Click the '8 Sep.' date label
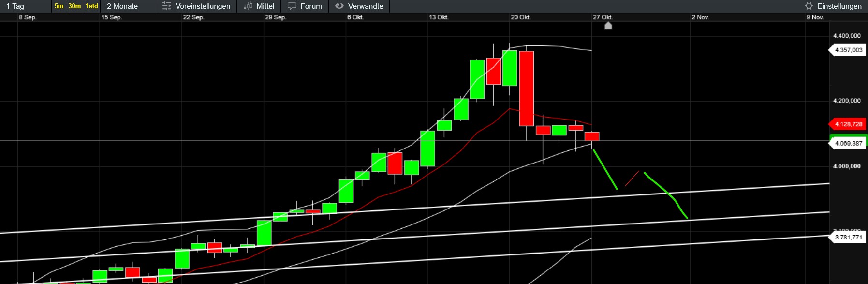This screenshot has height=284, width=868. [x=28, y=17]
